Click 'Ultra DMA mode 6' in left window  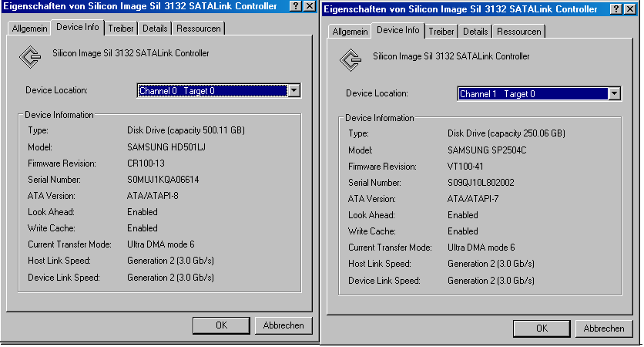coord(160,244)
